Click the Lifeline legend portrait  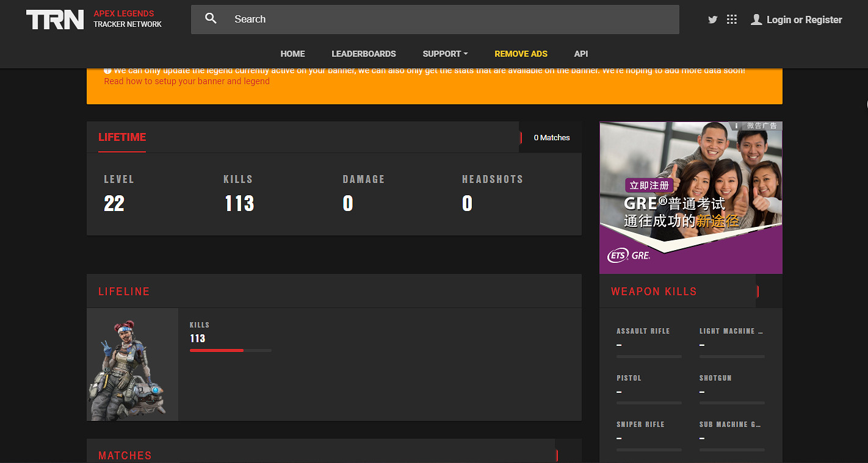click(x=132, y=364)
